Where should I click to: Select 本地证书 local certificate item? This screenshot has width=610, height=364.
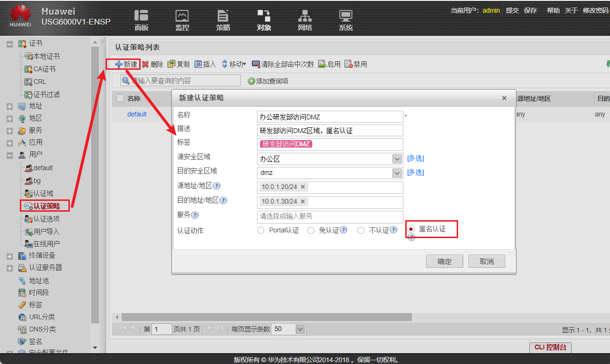(x=46, y=56)
